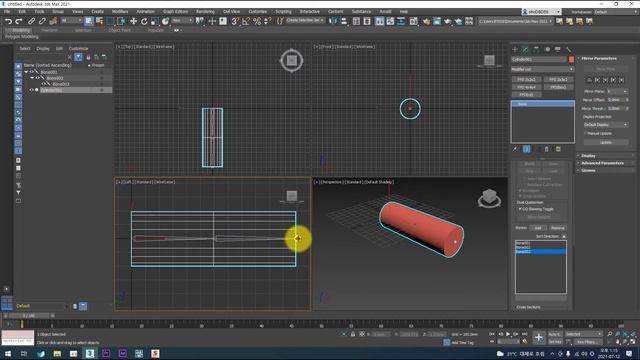
Task: Select the Select and Link tool
Action: tap(31, 21)
